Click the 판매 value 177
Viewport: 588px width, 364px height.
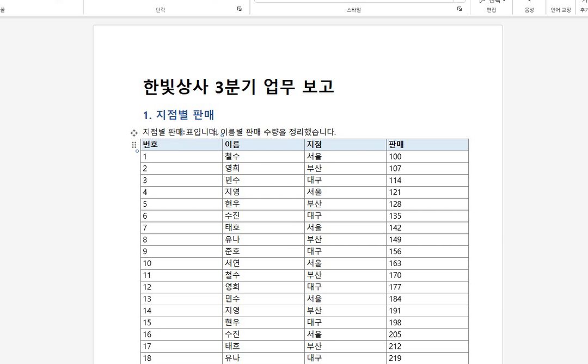pos(427,287)
